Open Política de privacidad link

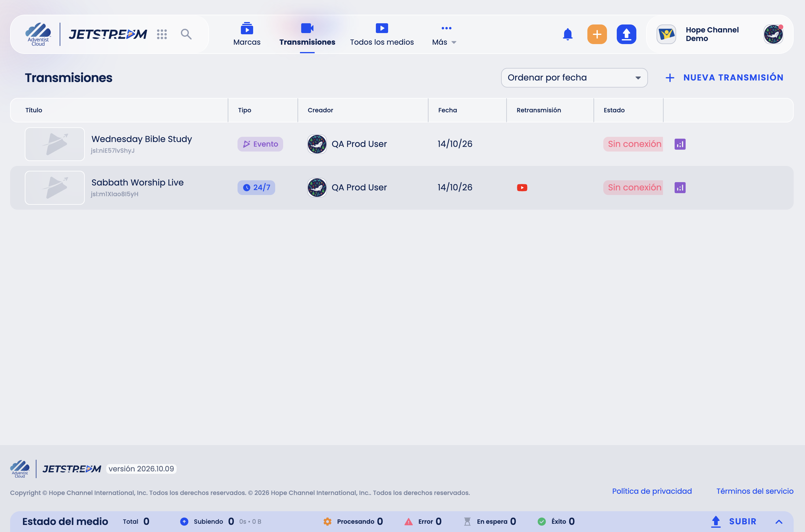(652, 491)
